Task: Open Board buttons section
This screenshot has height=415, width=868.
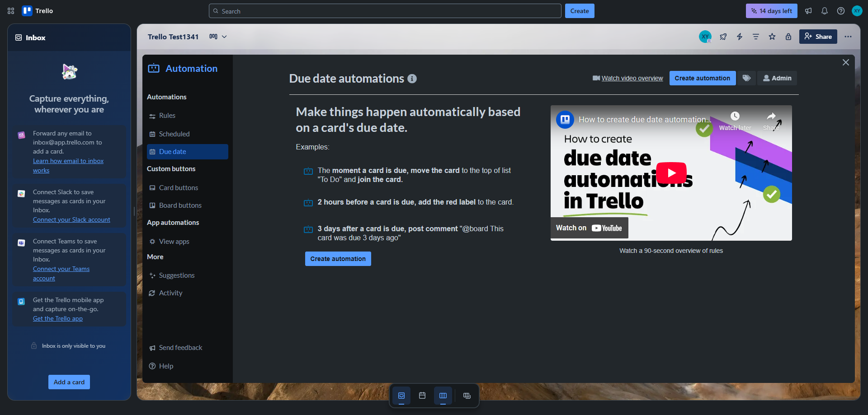Action: 188,205
